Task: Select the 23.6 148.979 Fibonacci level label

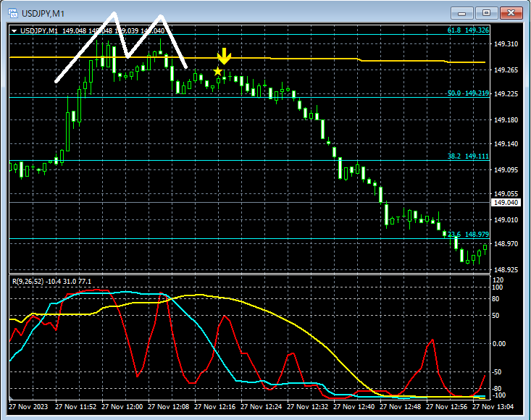Action: coord(468,234)
